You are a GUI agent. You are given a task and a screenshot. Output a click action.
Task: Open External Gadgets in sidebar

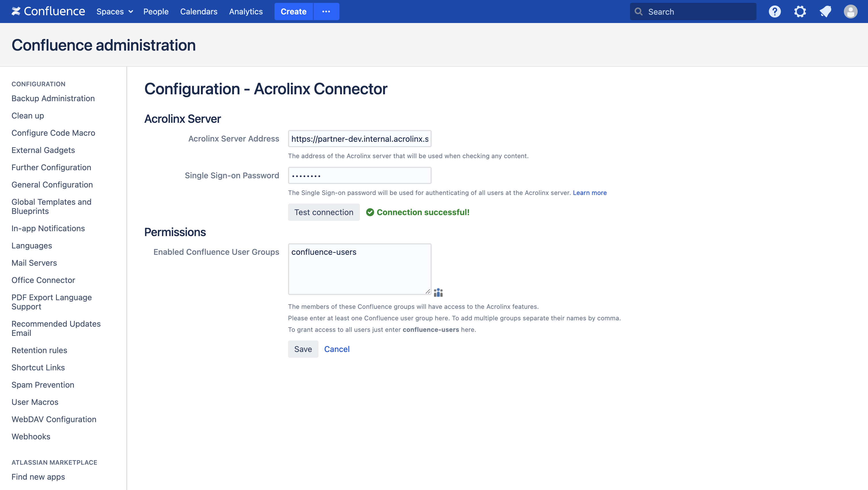(43, 150)
